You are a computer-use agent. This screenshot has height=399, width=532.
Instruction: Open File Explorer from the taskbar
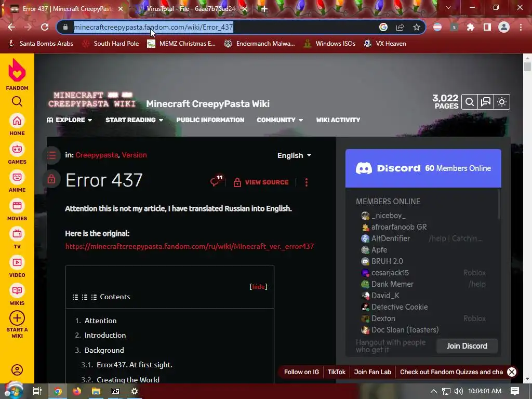96,391
